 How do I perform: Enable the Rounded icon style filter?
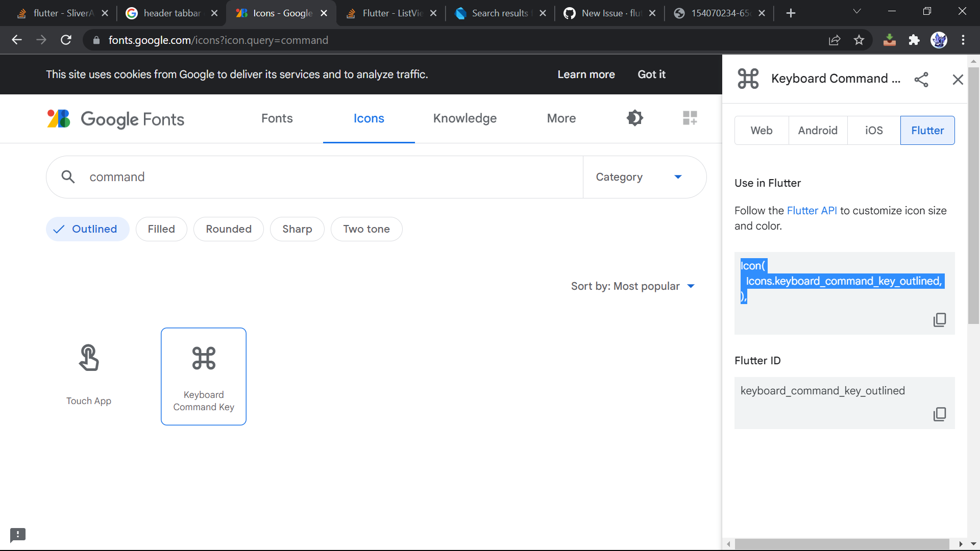click(x=228, y=229)
